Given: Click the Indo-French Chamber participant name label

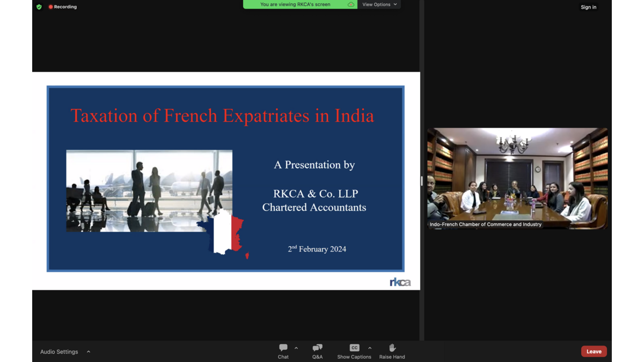Looking at the screenshot, I should (485, 224).
